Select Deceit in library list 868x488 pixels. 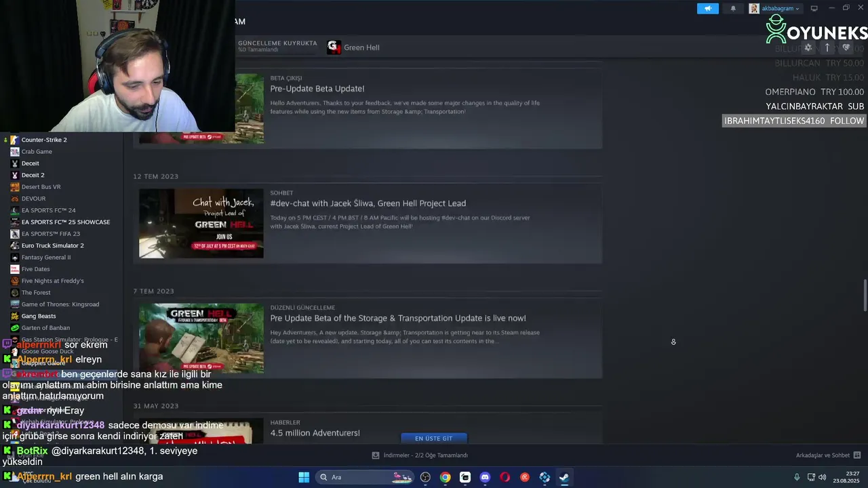point(30,163)
